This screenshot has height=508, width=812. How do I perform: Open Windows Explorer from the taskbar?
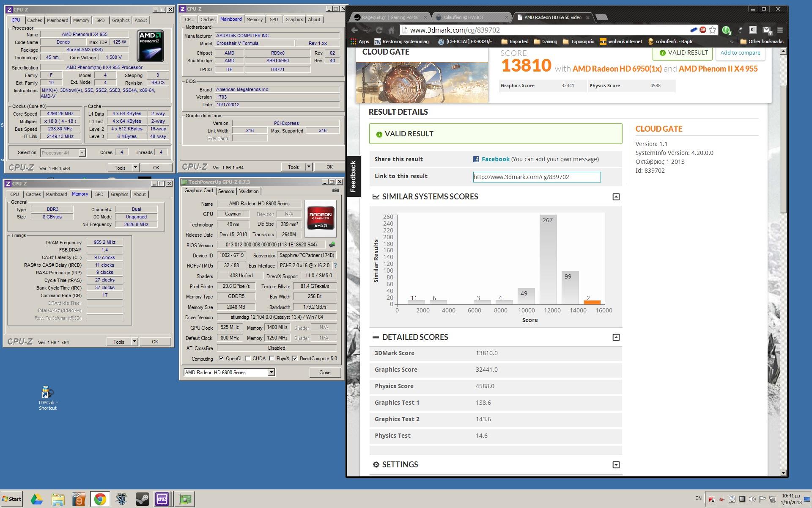pos(58,499)
